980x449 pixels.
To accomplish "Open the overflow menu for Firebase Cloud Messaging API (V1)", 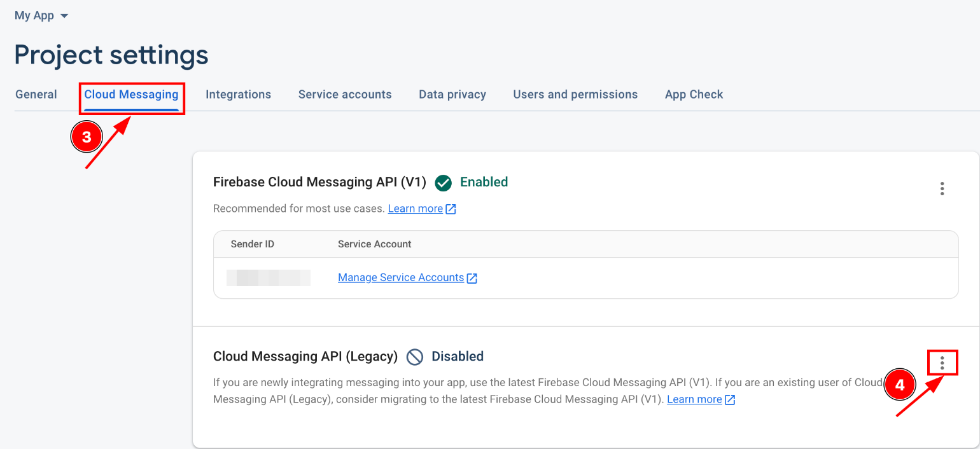I will click(x=942, y=188).
